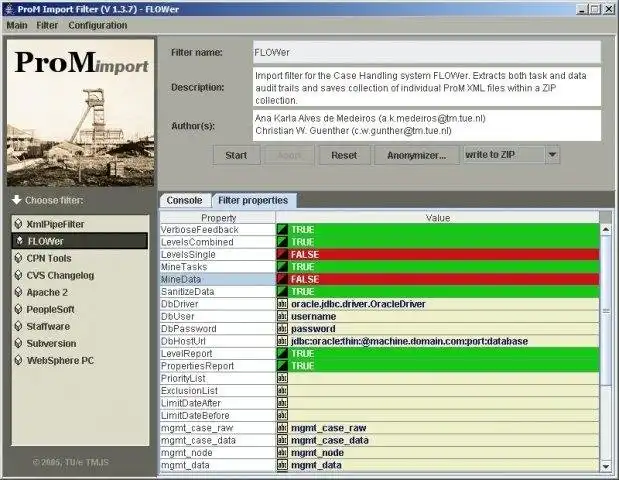Toggle the LevelsCombined TRUE value
This screenshot has width=619, height=480.
(437, 242)
